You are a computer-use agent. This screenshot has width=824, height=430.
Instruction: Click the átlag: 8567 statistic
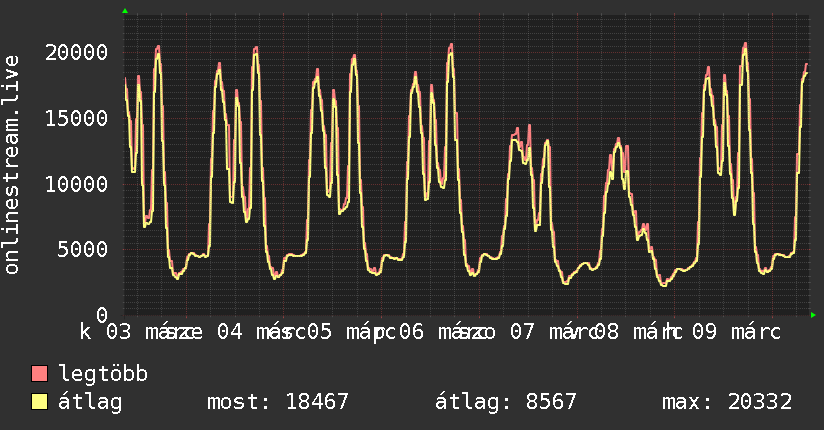pos(506,402)
